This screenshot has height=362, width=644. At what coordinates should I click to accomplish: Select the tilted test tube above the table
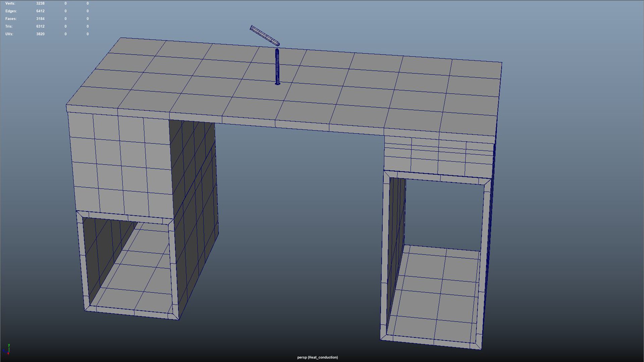[264, 35]
